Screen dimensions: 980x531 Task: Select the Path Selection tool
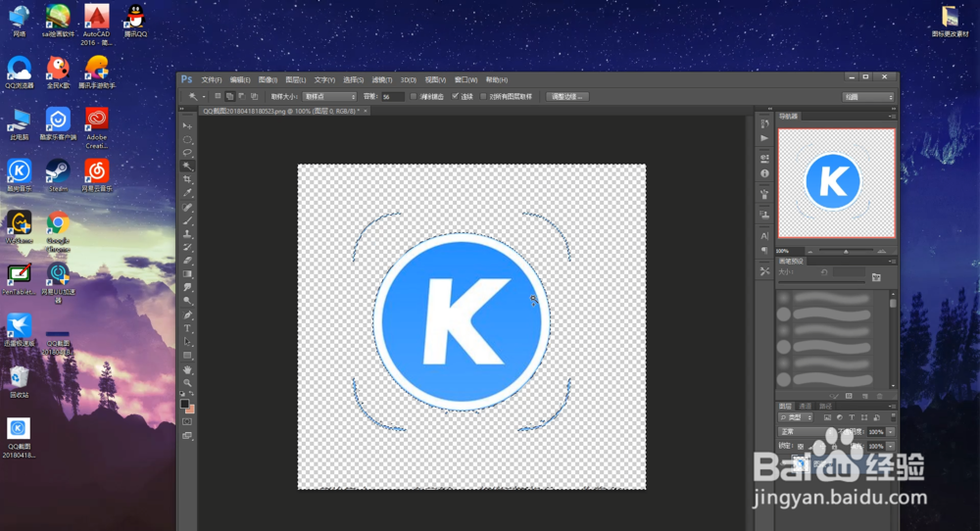187,342
